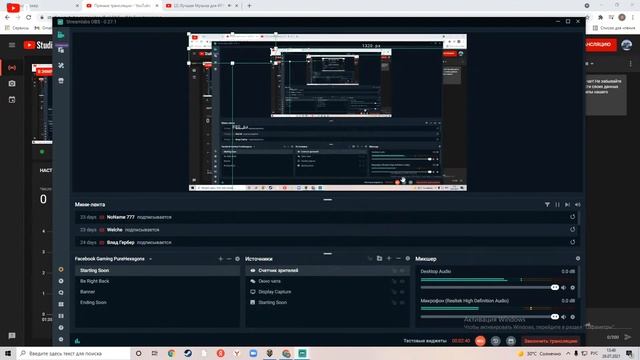Viewport: 640px width, 360px height.
Task: Click the Тестовые виджеты link
Action: tap(425, 341)
